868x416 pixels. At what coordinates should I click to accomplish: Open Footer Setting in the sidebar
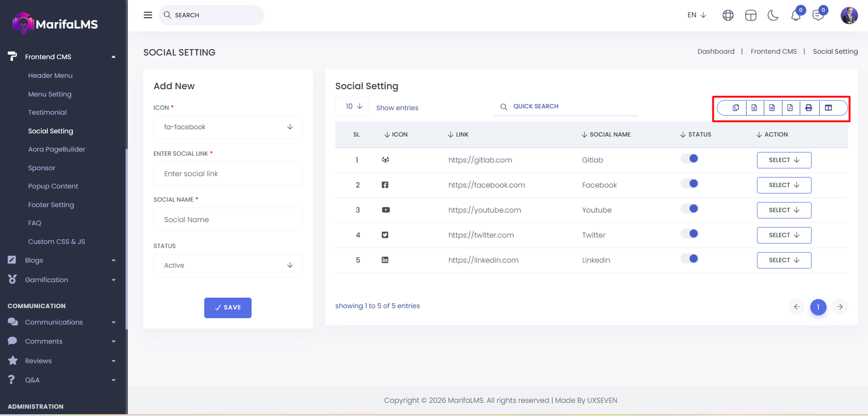point(51,205)
